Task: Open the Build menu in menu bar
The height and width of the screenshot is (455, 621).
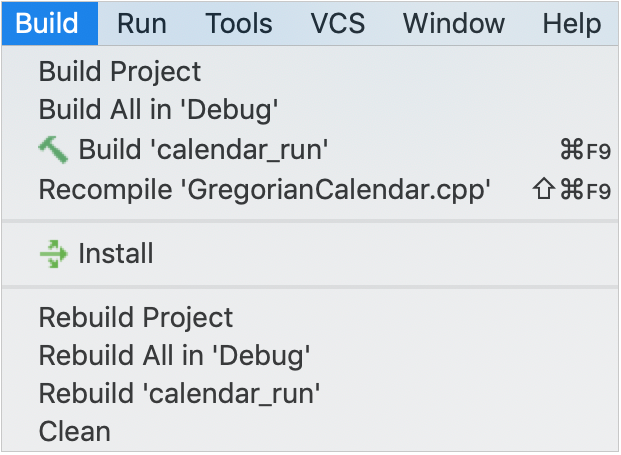Action: [48, 22]
